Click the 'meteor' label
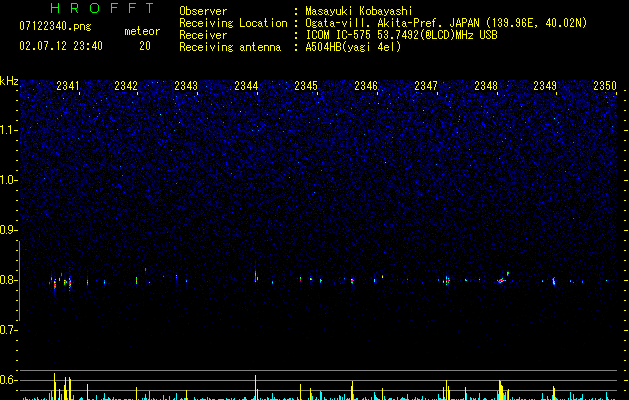The image size is (629, 400). click(x=142, y=31)
